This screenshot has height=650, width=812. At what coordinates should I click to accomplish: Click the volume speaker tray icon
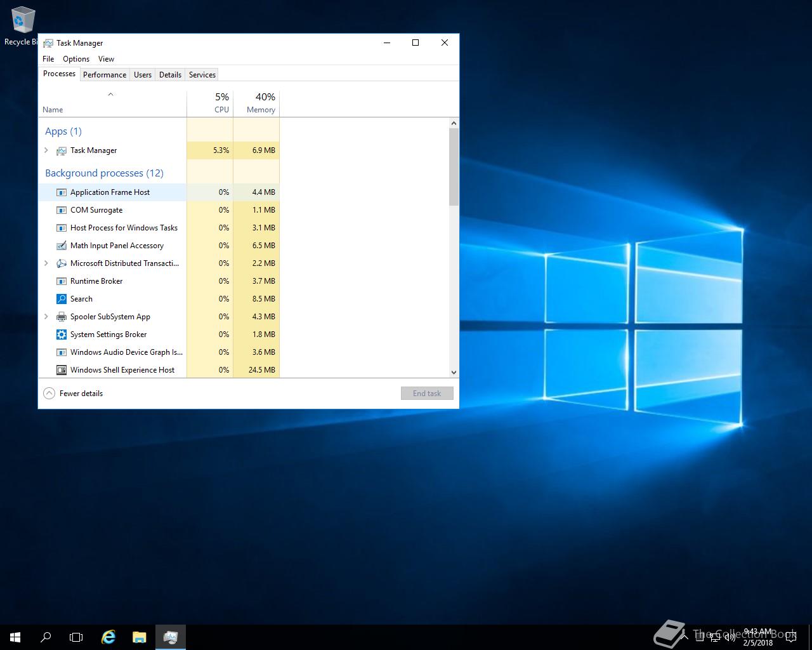coord(730,637)
